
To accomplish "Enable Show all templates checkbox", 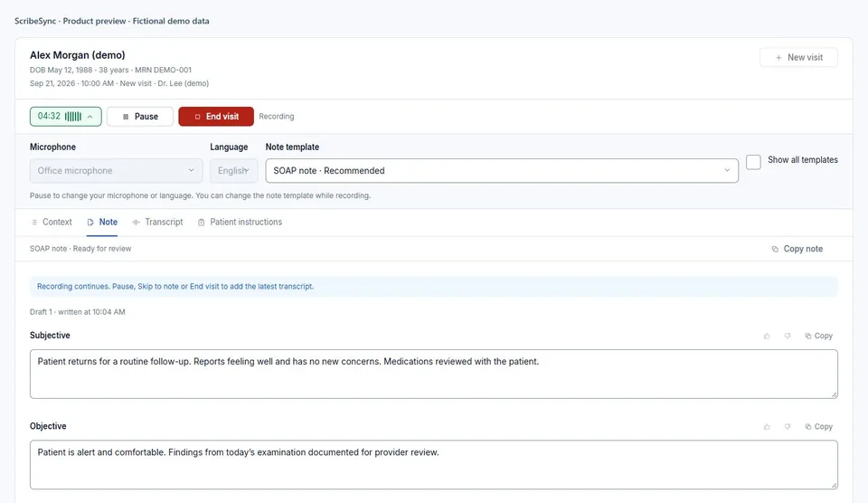I will click(753, 162).
